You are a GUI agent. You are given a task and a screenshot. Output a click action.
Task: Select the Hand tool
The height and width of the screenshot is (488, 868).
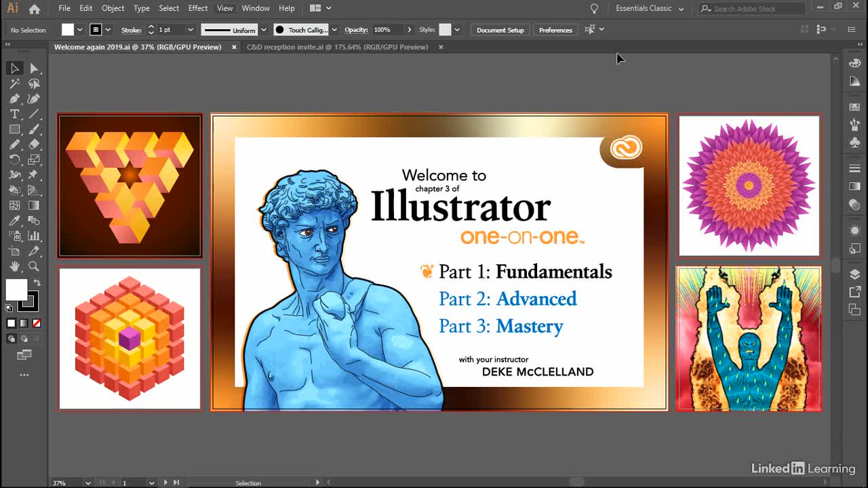click(14, 266)
